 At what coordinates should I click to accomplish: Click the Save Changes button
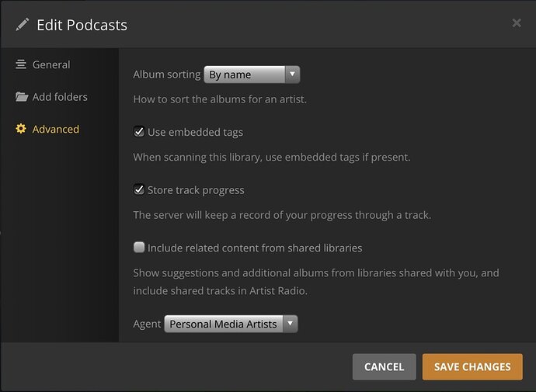472,366
